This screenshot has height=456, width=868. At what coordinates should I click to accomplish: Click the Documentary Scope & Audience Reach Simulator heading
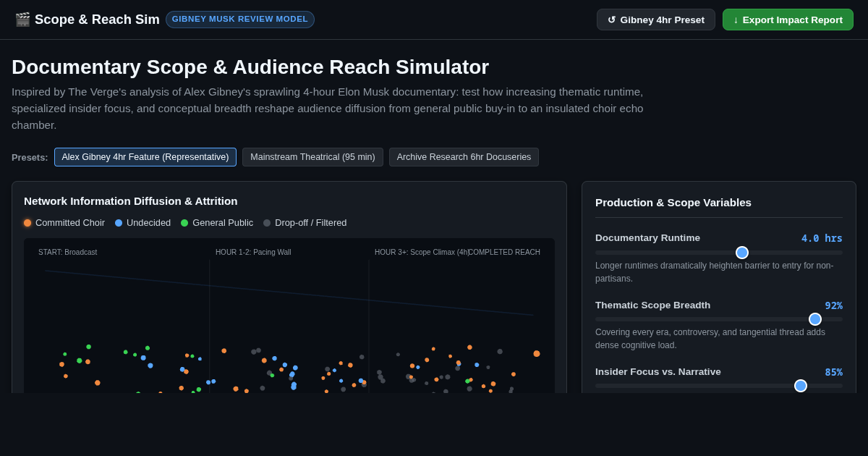pos(250,67)
